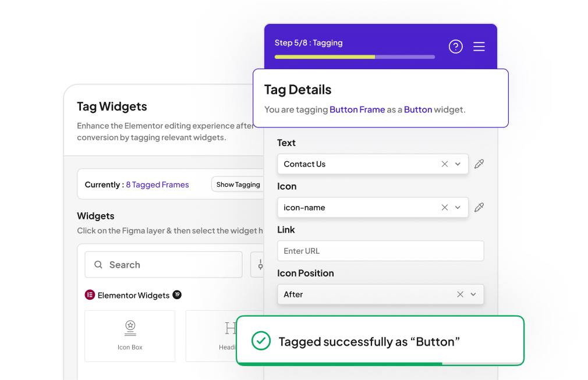The image size is (588, 380).
Task: Click the Button widget link
Action: coord(418,109)
